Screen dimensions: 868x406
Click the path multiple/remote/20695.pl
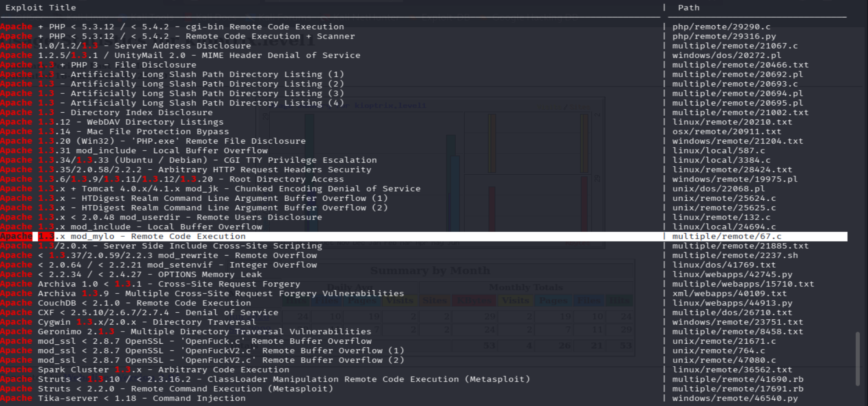point(738,103)
